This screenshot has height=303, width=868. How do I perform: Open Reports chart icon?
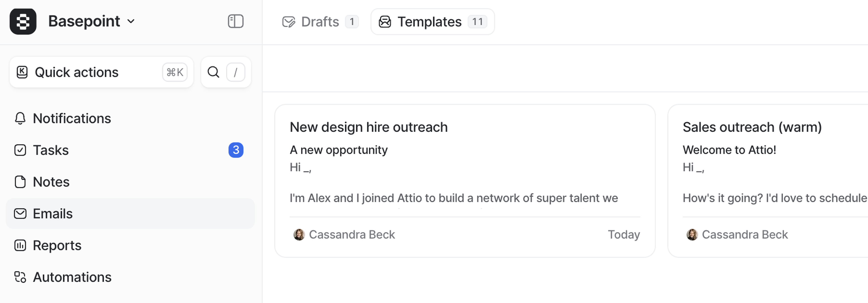click(x=20, y=245)
